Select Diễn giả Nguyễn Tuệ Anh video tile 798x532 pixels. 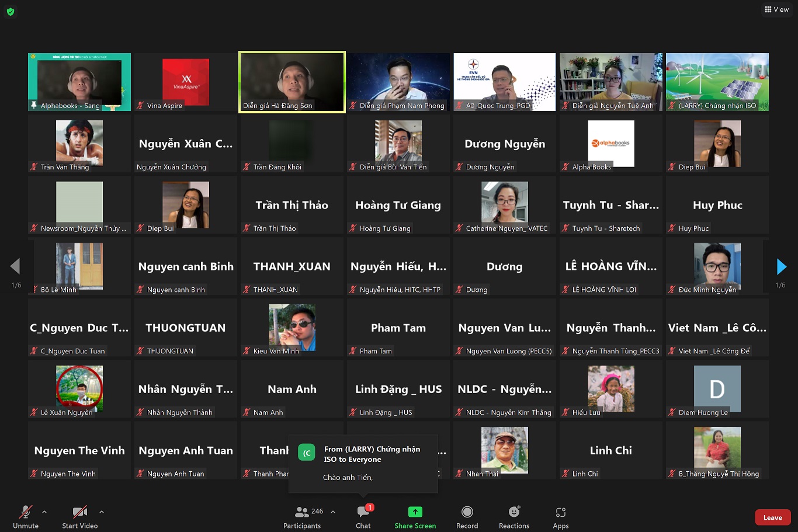[x=611, y=82]
